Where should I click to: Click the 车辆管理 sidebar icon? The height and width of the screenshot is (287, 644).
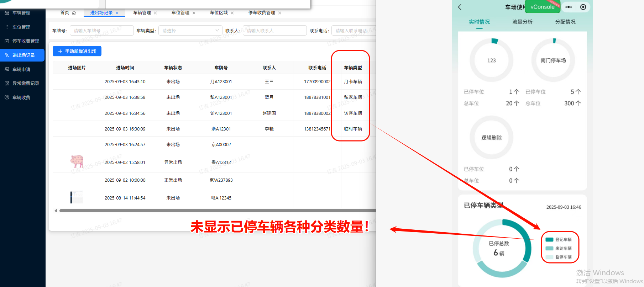click(x=7, y=13)
